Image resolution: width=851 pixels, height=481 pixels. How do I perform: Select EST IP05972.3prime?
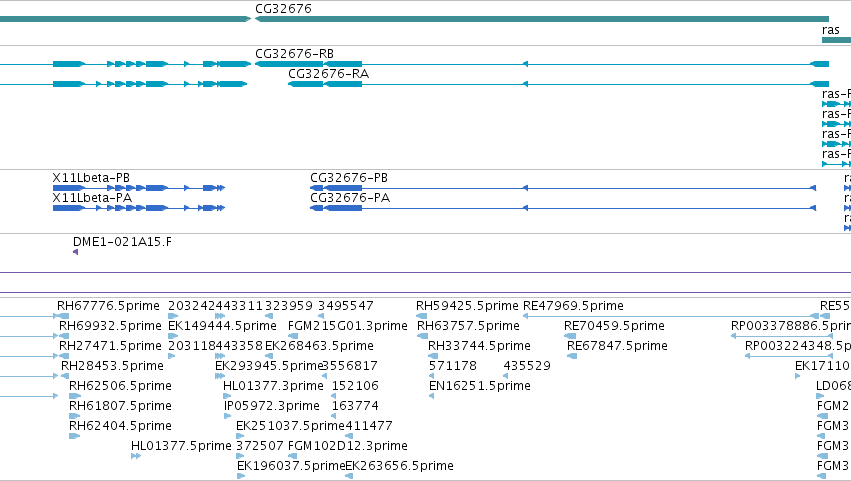click(x=272, y=407)
